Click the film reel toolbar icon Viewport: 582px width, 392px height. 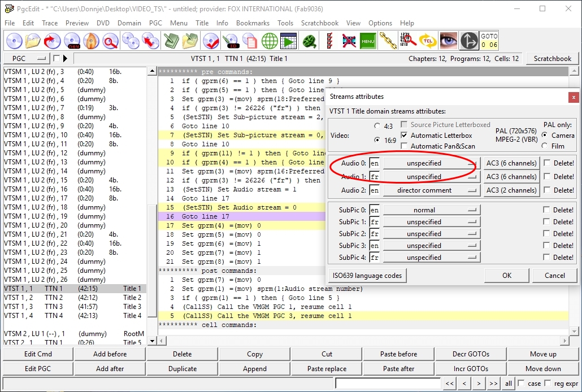coord(309,41)
